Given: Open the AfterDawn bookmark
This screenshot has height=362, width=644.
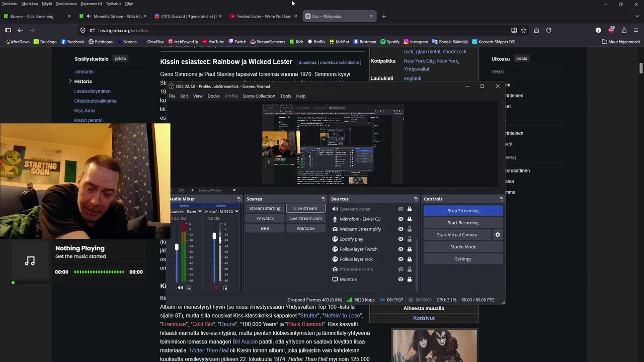Looking at the screenshot, I should click(17, 42).
